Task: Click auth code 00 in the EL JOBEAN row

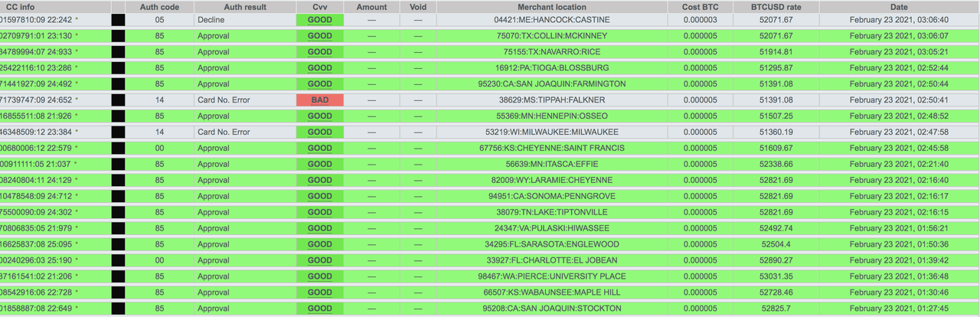Action: pyautogui.click(x=159, y=261)
